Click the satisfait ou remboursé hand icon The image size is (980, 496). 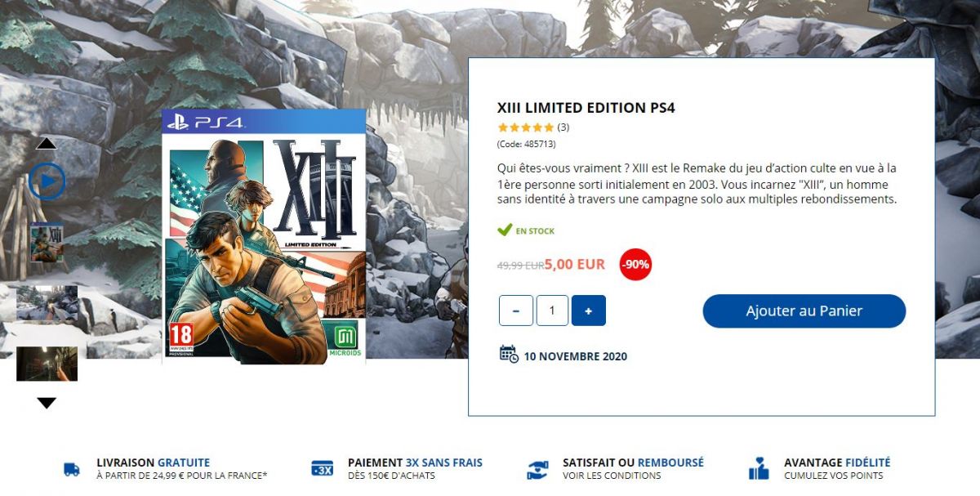pos(537,470)
